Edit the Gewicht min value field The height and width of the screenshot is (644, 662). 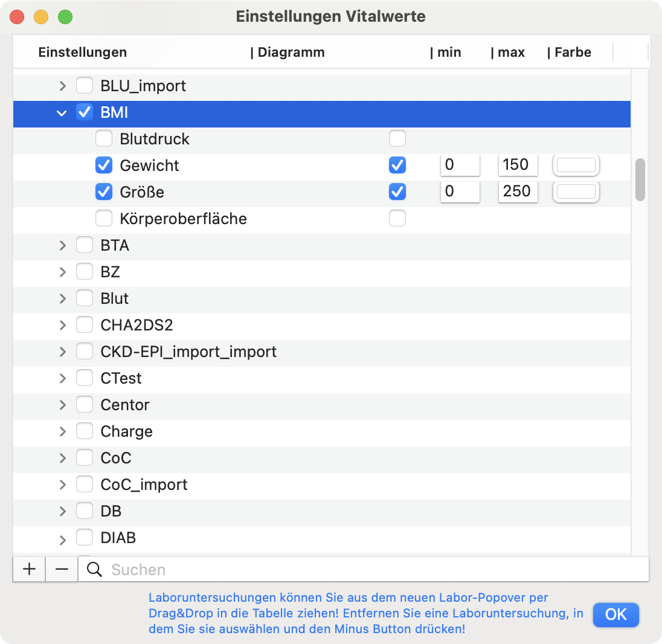460,165
